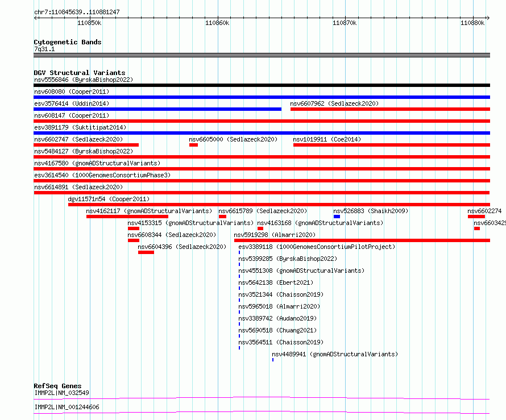Open esv3389118 (1000GenomesConsortiumPilotProject) label
Screen dimensions: 506x420
pos(317,247)
